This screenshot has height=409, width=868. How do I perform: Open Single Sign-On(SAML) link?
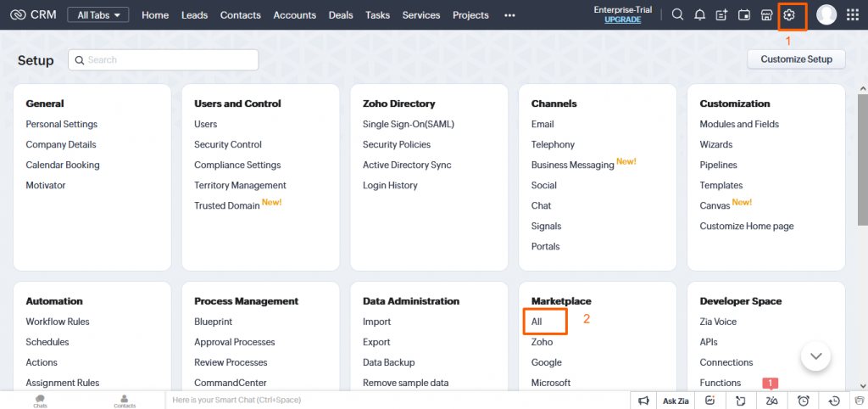pos(409,124)
